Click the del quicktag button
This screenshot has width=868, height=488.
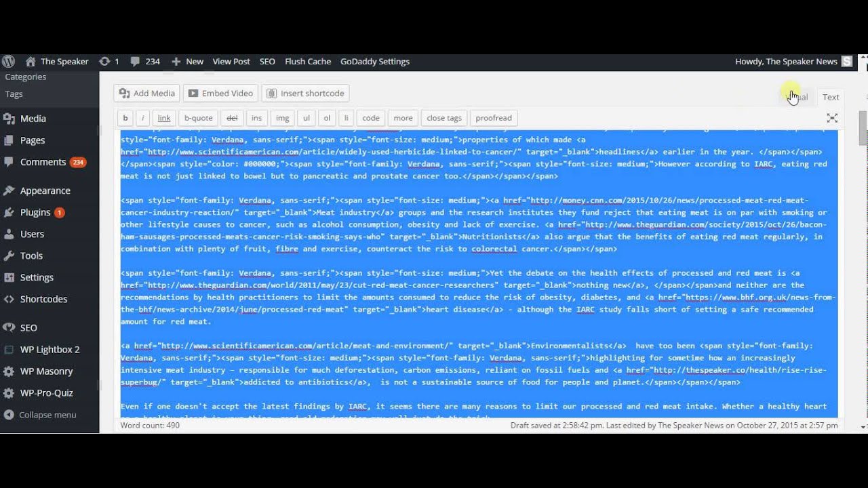(232, 118)
